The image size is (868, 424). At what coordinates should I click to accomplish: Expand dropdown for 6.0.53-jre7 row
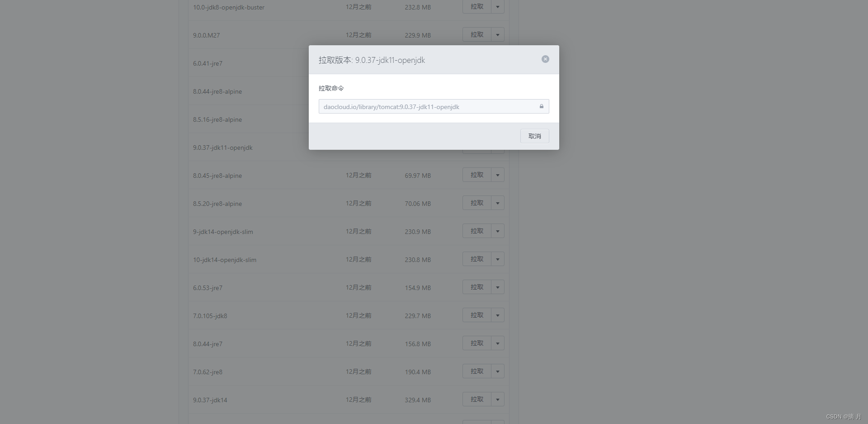point(497,287)
